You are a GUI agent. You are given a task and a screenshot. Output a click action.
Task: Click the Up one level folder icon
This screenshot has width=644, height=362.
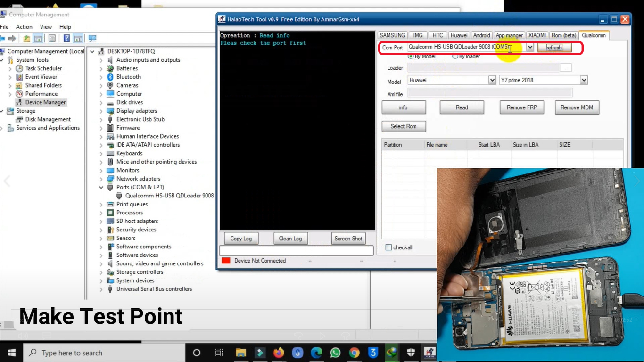27,39
